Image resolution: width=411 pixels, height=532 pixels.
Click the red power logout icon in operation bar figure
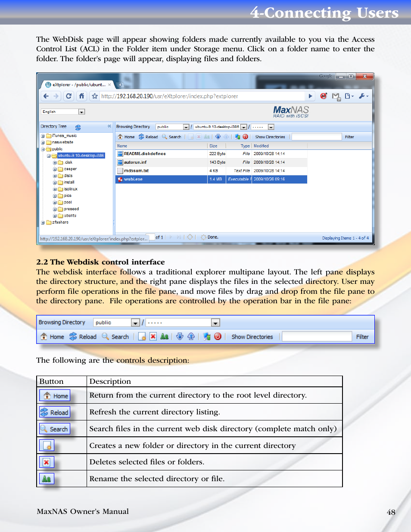pyautogui.click(x=218, y=336)
